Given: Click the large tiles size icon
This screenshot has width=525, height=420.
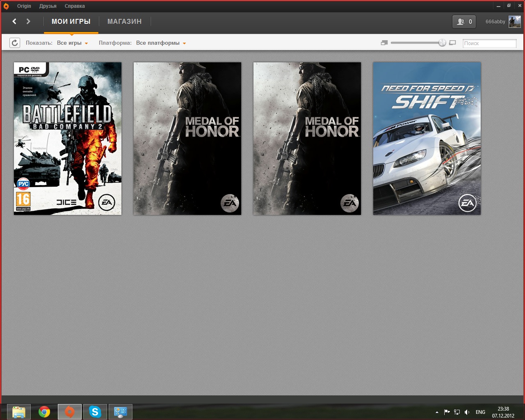Looking at the screenshot, I should (452, 43).
